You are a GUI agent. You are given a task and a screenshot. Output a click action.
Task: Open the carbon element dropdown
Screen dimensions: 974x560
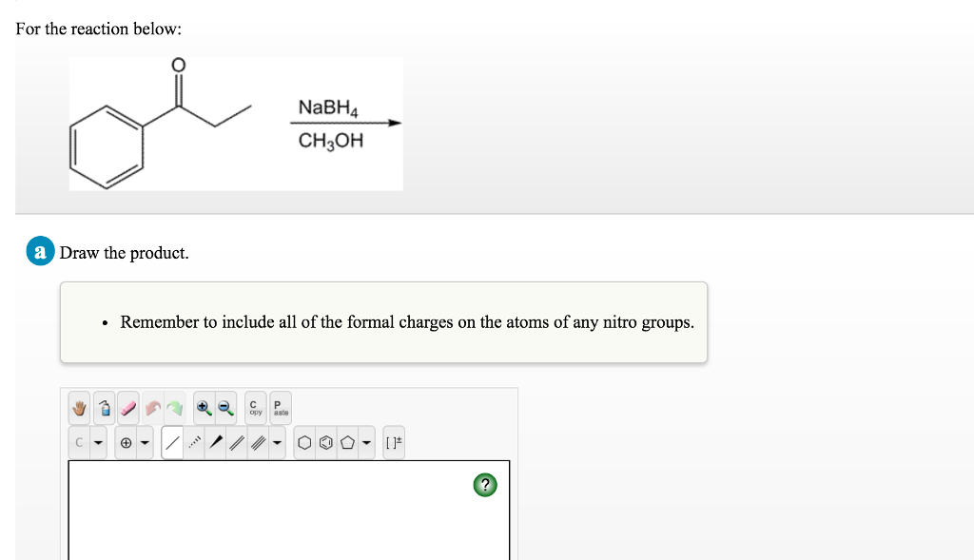click(x=96, y=442)
